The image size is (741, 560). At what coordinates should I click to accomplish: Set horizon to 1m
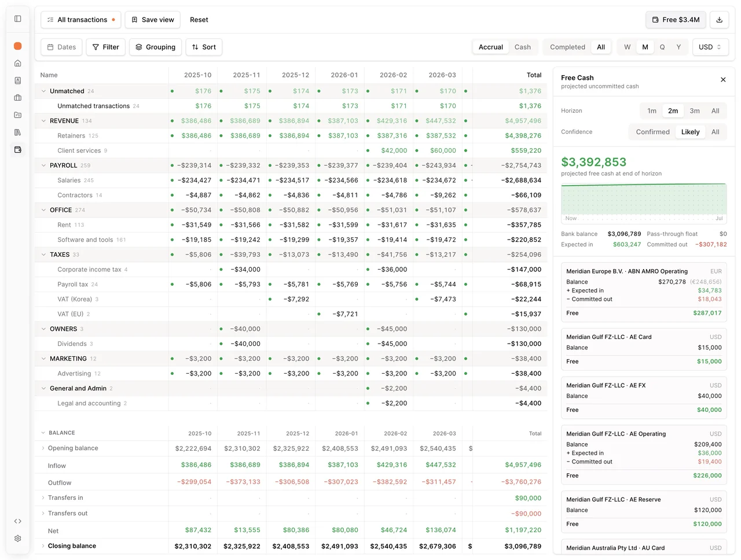click(652, 110)
